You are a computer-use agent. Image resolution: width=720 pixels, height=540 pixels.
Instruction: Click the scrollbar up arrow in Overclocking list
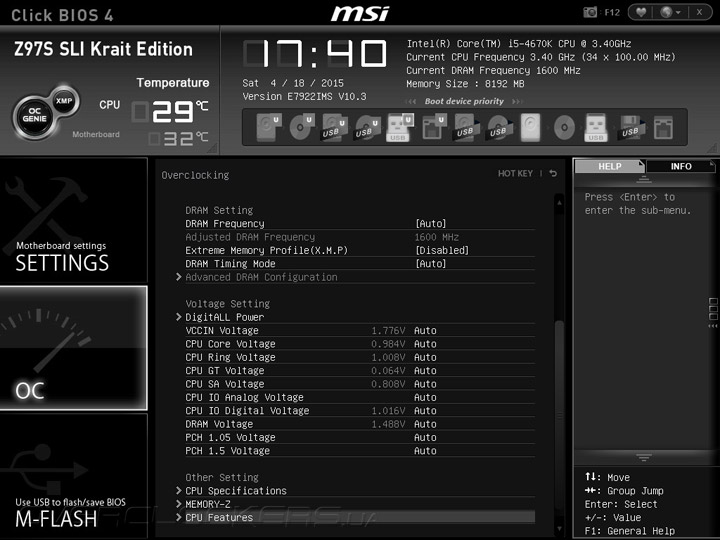(x=559, y=202)
